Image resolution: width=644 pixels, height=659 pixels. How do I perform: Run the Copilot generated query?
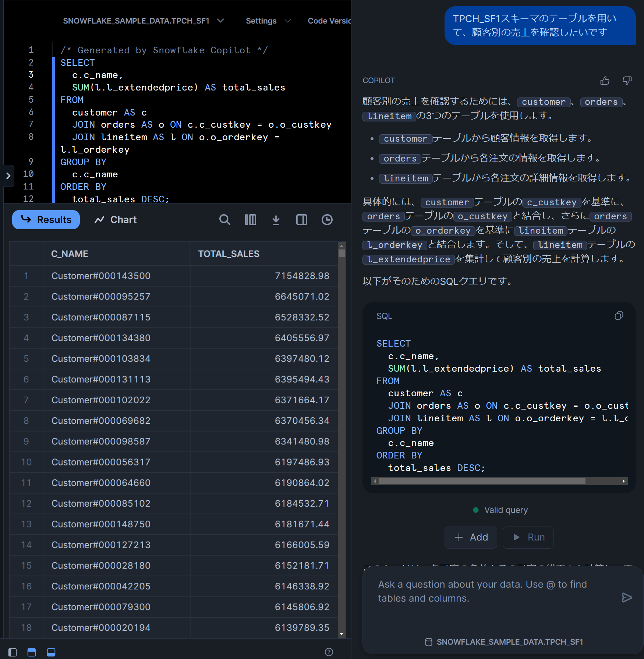pos(528,537)
